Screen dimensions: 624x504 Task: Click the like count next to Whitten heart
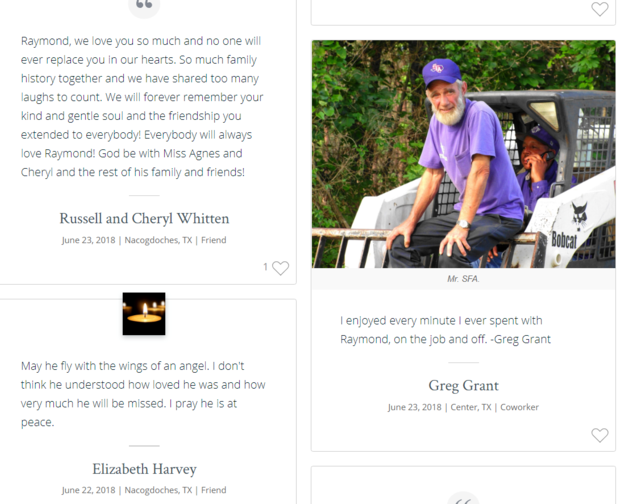point(265,267)
